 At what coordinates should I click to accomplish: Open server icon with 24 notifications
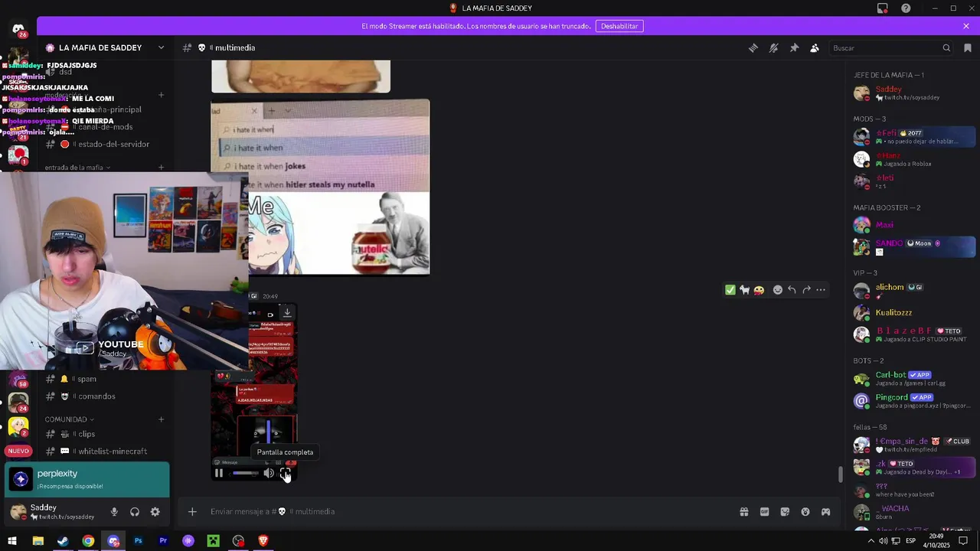pos(18,403)
